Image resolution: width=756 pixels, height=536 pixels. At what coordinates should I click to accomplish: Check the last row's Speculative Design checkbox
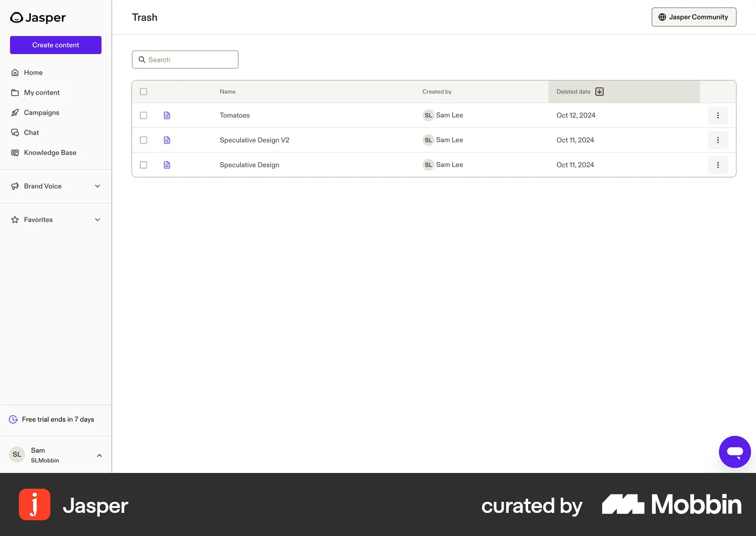(x=143, y=164)
